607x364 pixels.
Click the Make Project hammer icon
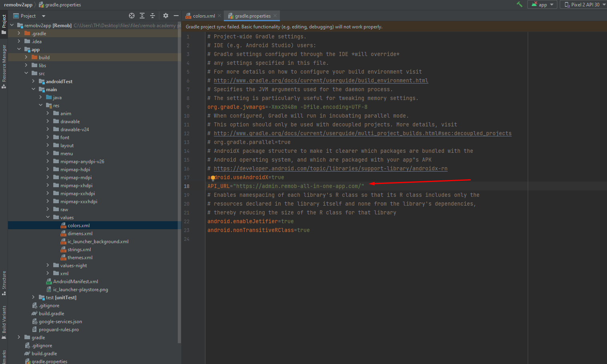tap(519, 4)
